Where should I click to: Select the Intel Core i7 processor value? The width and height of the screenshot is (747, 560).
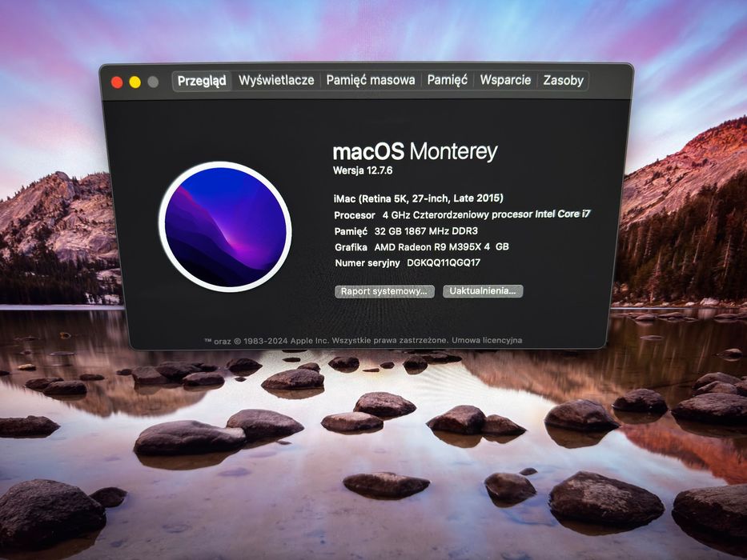coord(487,214)
